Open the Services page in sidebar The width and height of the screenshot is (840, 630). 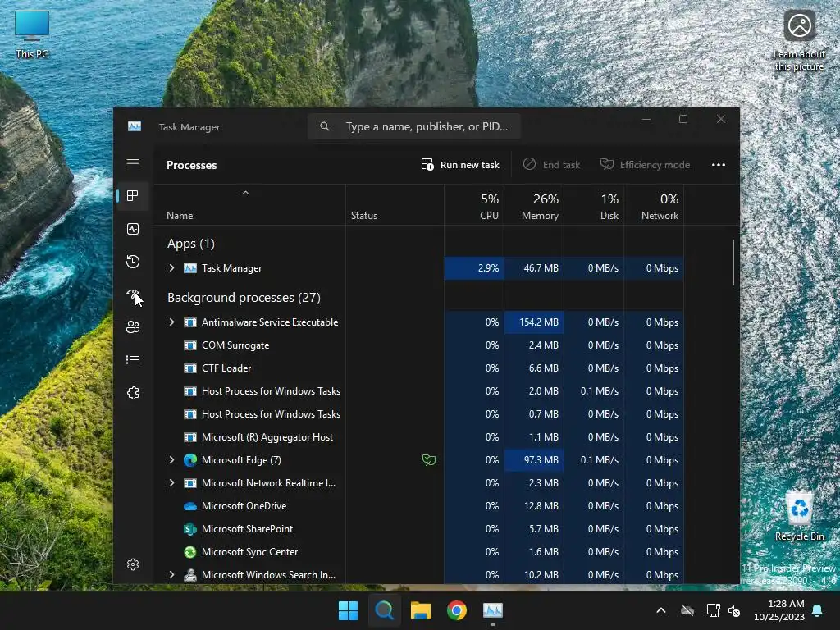133,393
